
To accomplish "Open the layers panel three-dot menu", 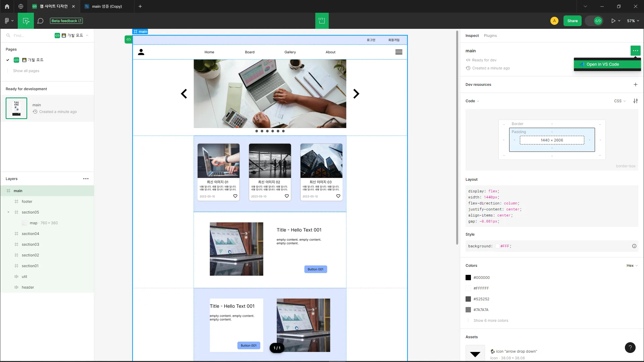I will click(86, 179).
